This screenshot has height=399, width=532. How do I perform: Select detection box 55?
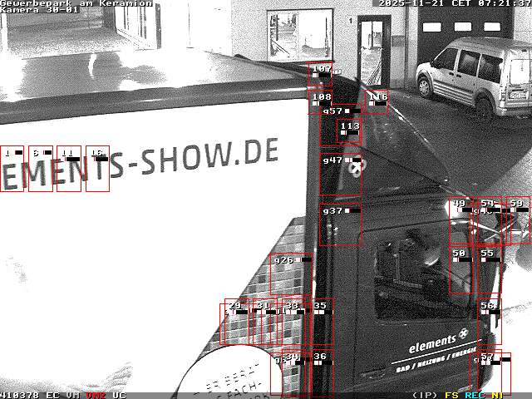click(x=490, y=270)
